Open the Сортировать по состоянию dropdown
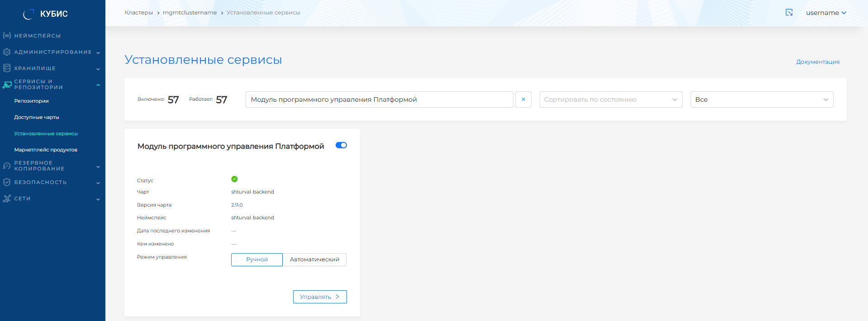This screenshot has width=868, height=321. point(611,99)
